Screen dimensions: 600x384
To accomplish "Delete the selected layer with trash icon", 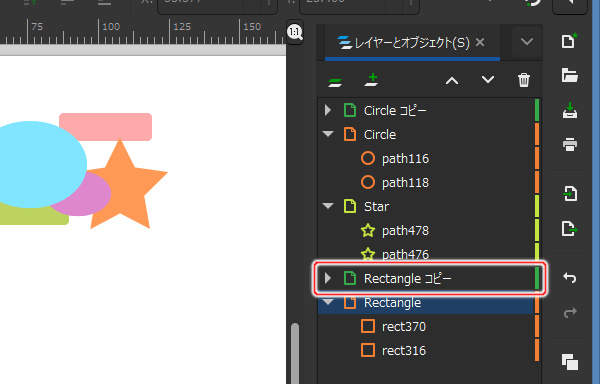I will pyautogui.click(x=524, y=80).
